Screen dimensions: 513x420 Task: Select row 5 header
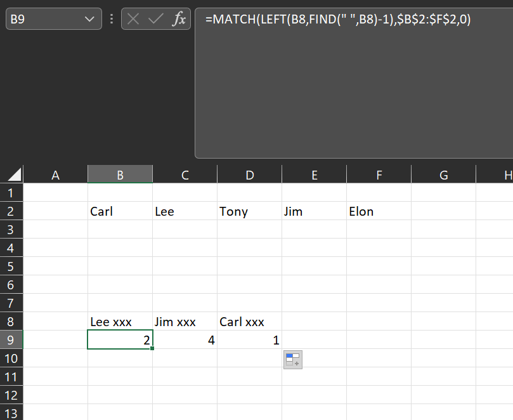pos(11,266)
